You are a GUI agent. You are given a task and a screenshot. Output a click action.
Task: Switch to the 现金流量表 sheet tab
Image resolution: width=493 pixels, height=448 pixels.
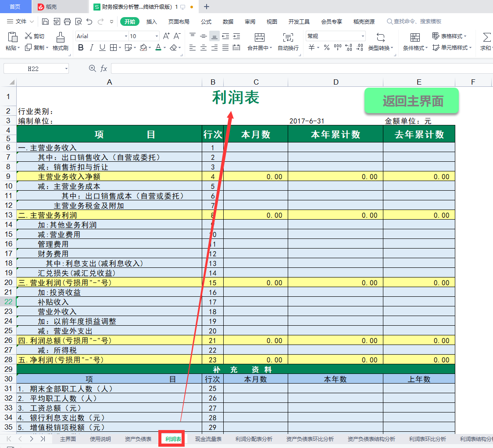pyautogui.click(x=208, y=439)
